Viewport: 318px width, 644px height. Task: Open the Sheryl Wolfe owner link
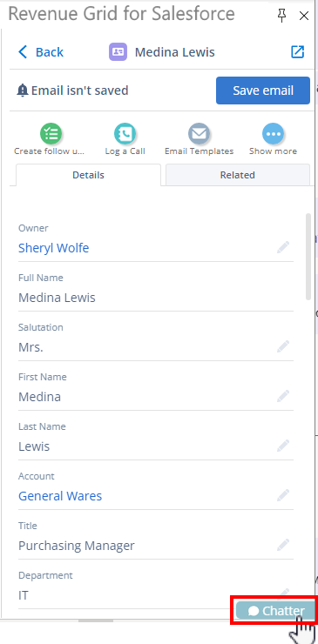53,248
